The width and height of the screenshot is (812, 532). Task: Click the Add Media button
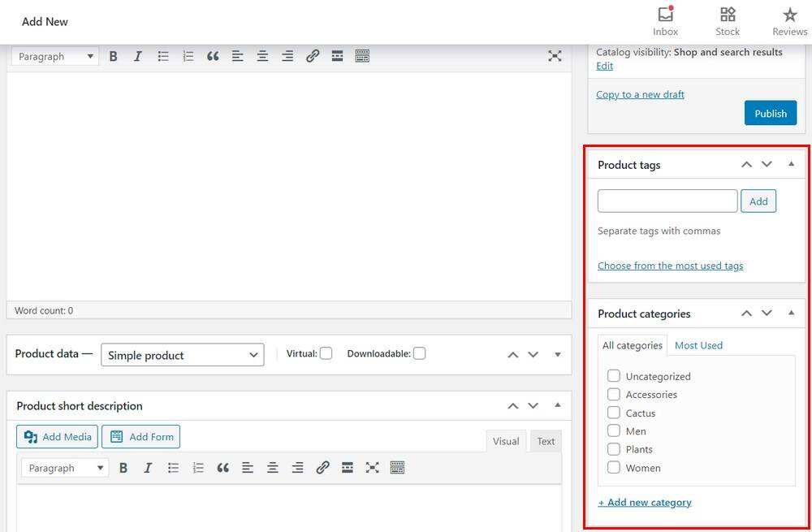[x=57, y=437]
